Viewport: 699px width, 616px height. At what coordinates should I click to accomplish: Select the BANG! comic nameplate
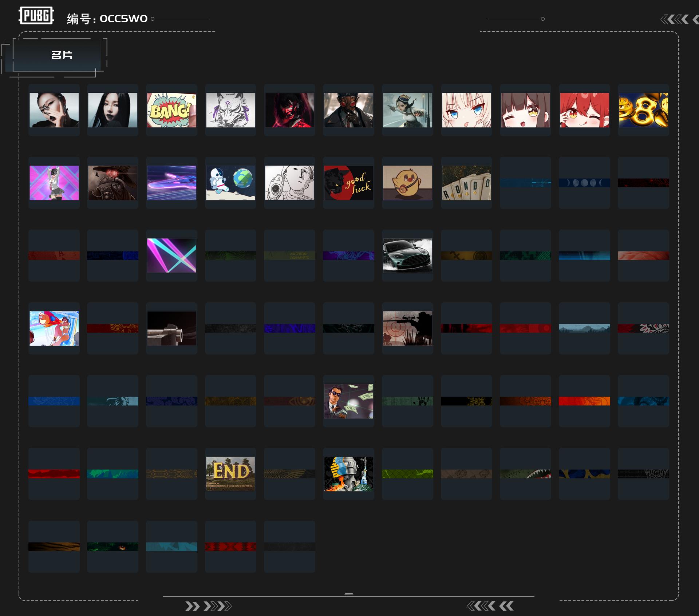click(171, 110)
